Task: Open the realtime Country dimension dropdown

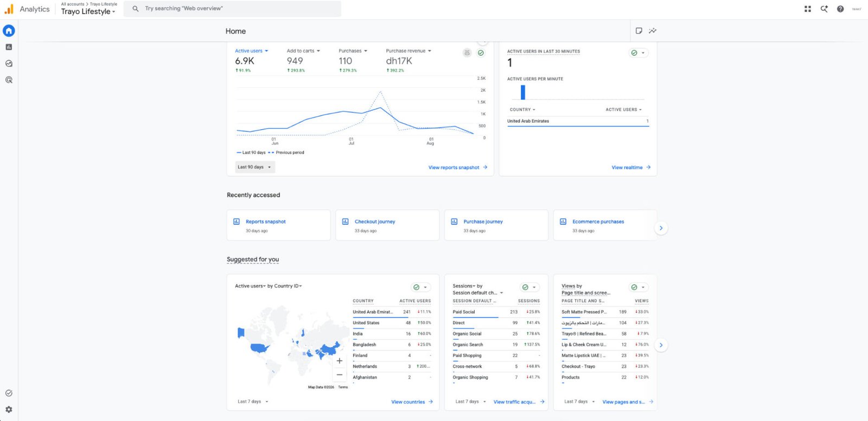Action: (522, 110)
